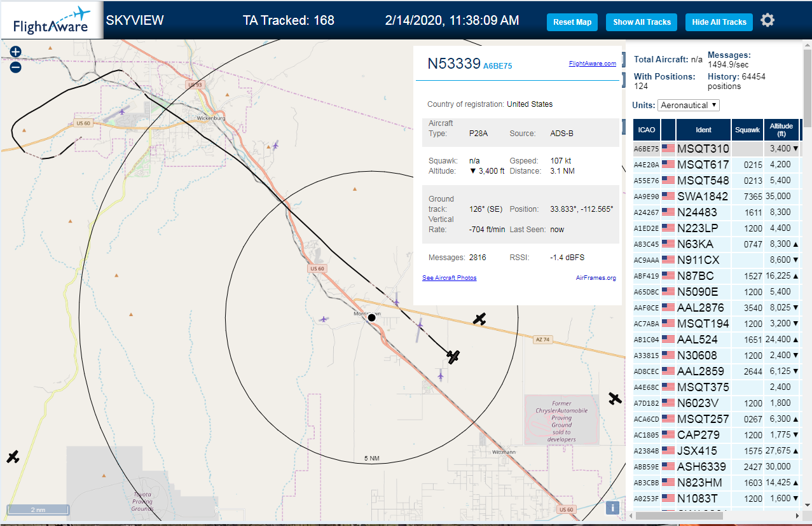
Task: Click the N53339 registration heading
Action: pos(454,64)
